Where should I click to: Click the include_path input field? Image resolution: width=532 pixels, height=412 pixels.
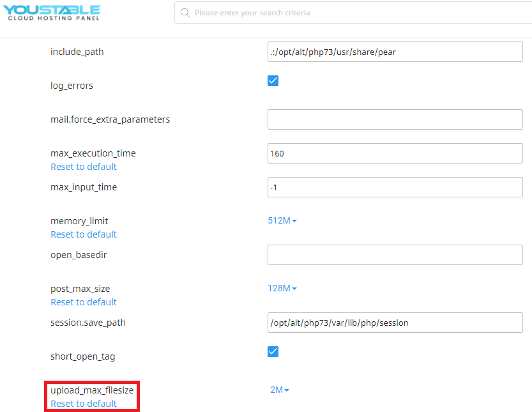395,52
